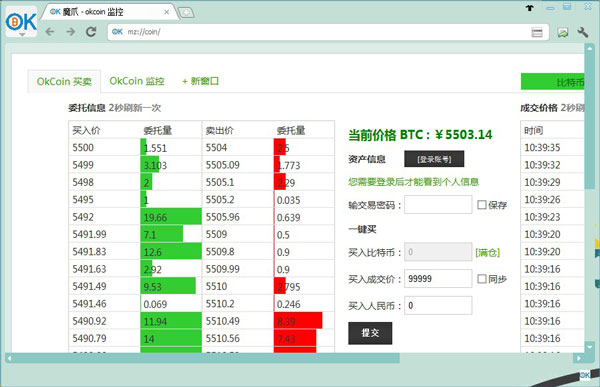
Task: Click sell price 5504 cell
Action: point(238,147)
